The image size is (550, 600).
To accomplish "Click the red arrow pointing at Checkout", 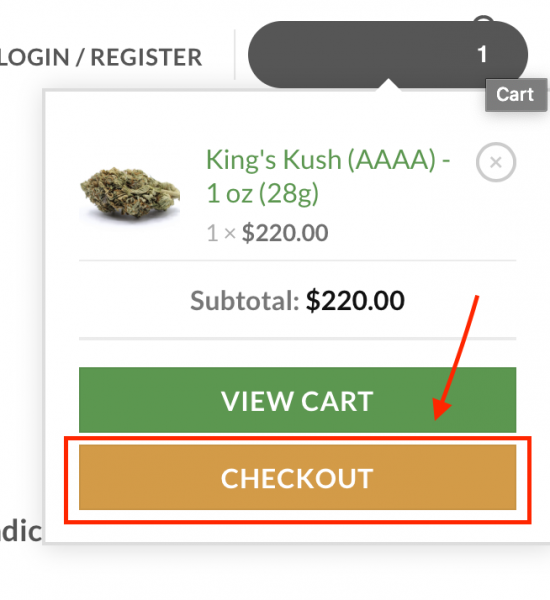I will point(455,358).
